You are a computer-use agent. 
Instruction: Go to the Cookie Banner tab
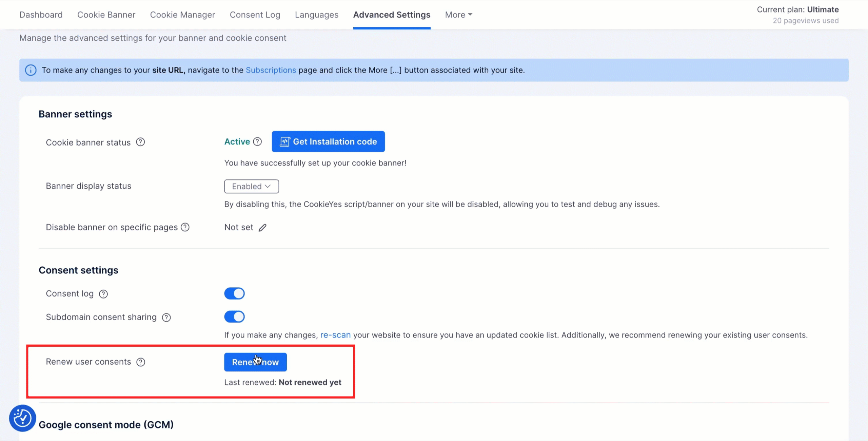pos(106,15)
